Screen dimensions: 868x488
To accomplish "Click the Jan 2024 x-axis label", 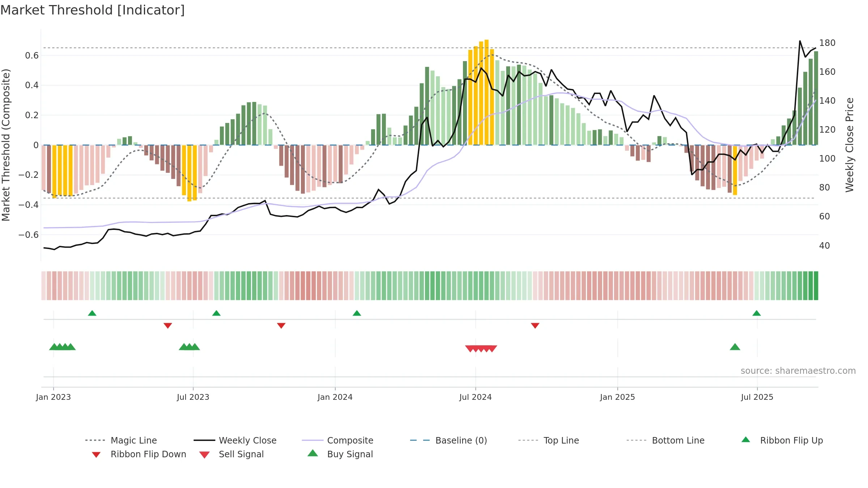I will 335,397.
